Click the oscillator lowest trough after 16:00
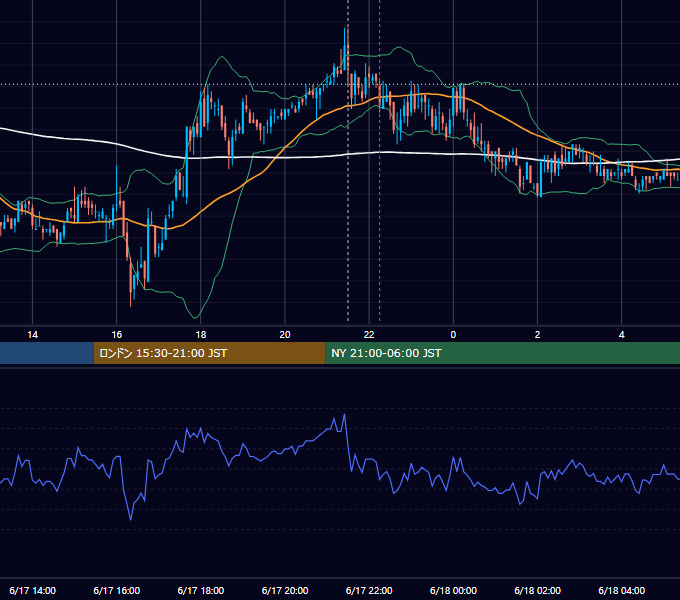Screen dimensions: 680x600 pyautogui.click(x=131, y=518)
